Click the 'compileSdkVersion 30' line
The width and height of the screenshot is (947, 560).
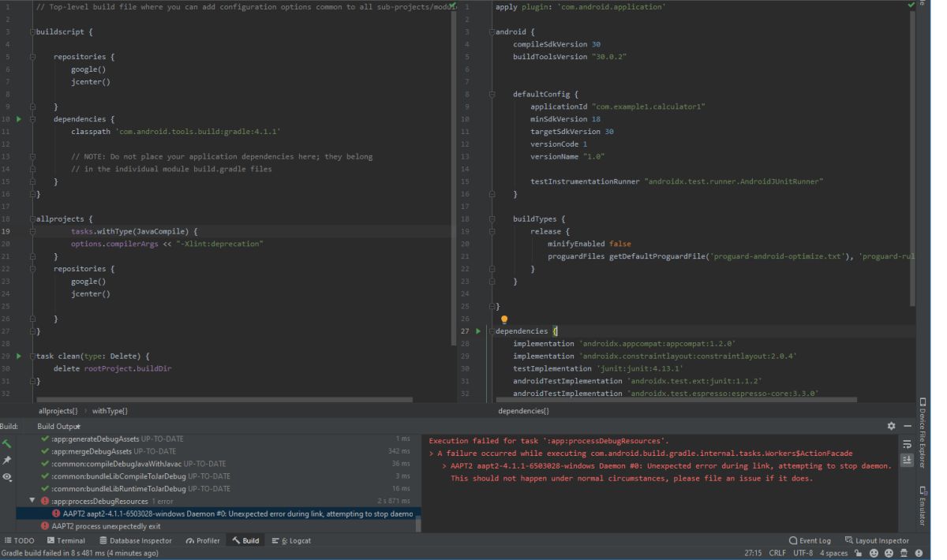coord(556,45)
